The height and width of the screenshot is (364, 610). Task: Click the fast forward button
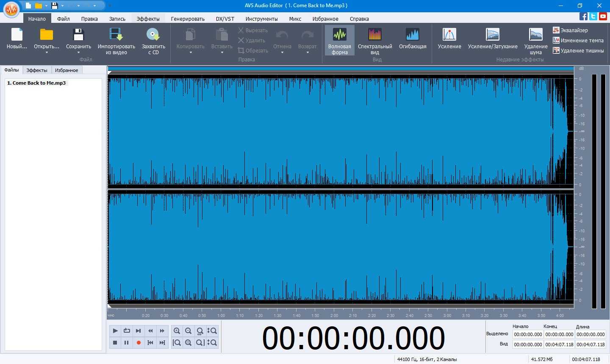[162, 331]
